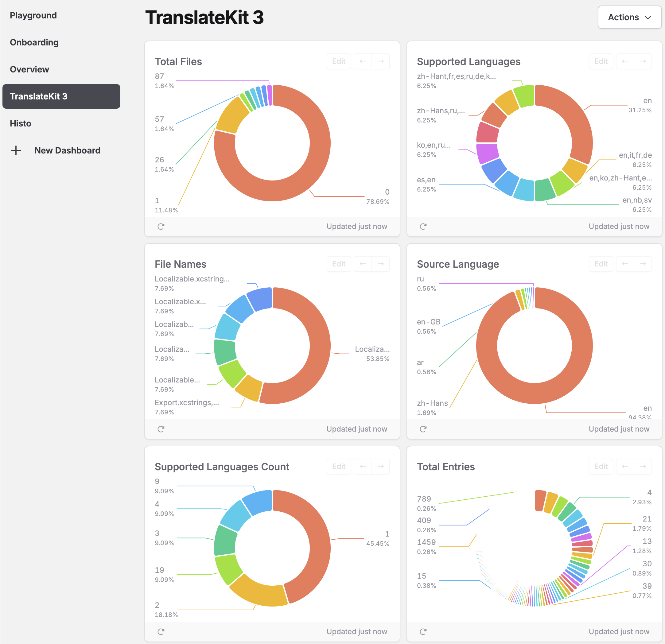Viewport: 665px width, 644px height.
Task: Refresh the File Names chart
Action: click(161, 429)
